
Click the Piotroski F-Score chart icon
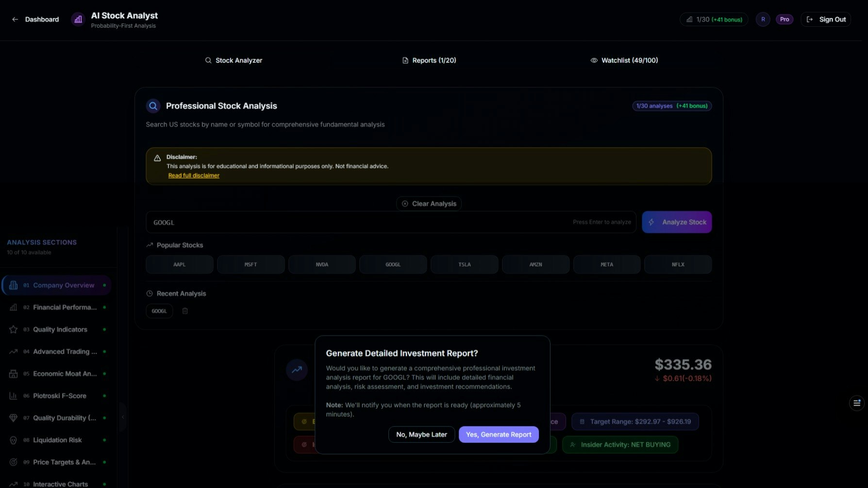click(14, 396)
